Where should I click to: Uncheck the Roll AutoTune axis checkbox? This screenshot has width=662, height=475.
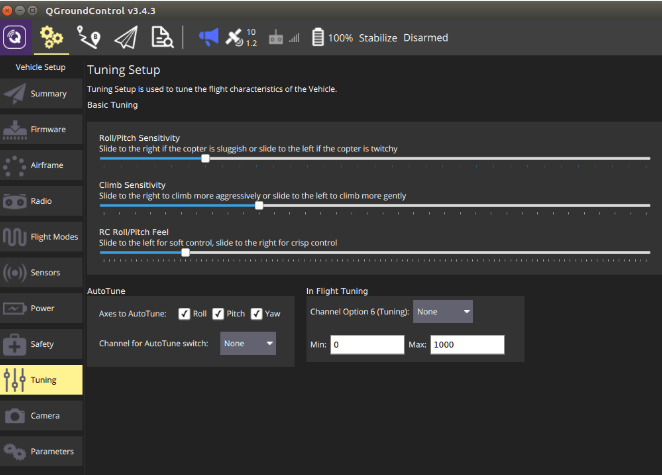tap(184, 314)
